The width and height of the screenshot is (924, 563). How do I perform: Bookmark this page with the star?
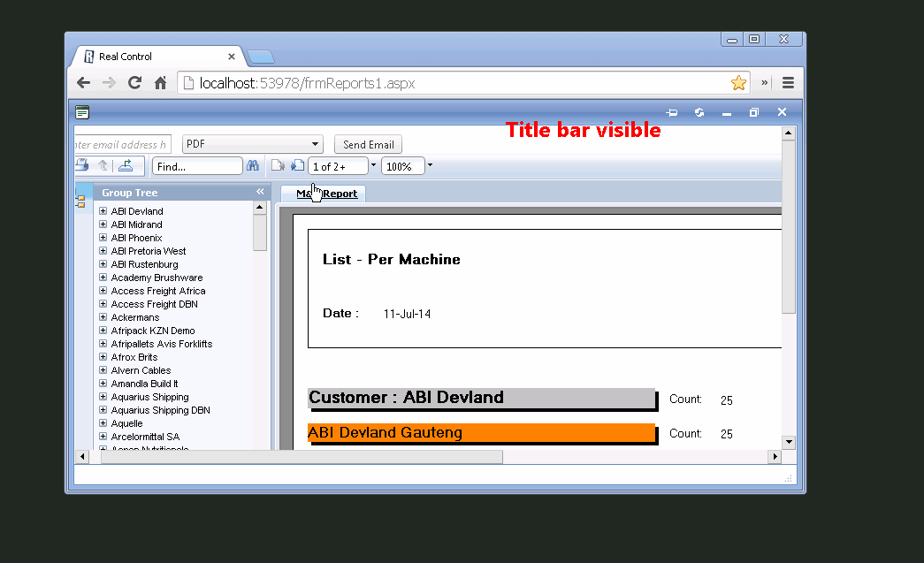pos(738,83)
